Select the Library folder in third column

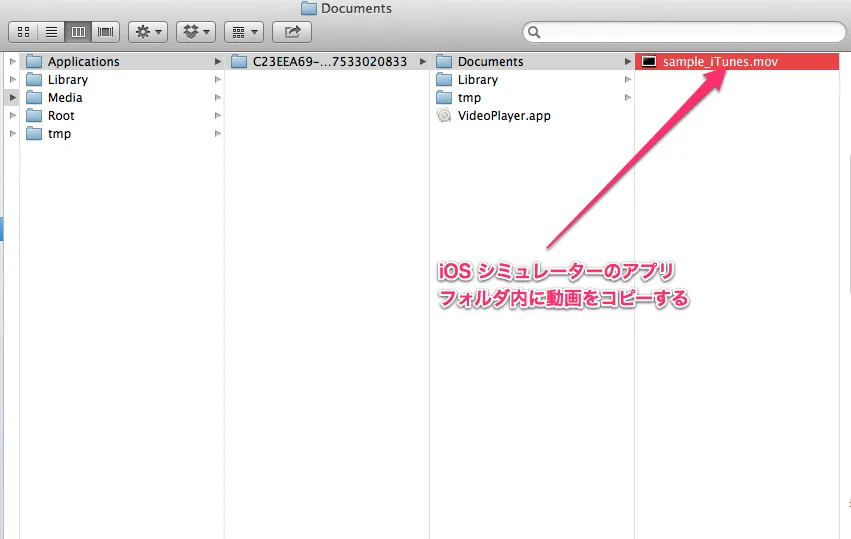point(532,80)
